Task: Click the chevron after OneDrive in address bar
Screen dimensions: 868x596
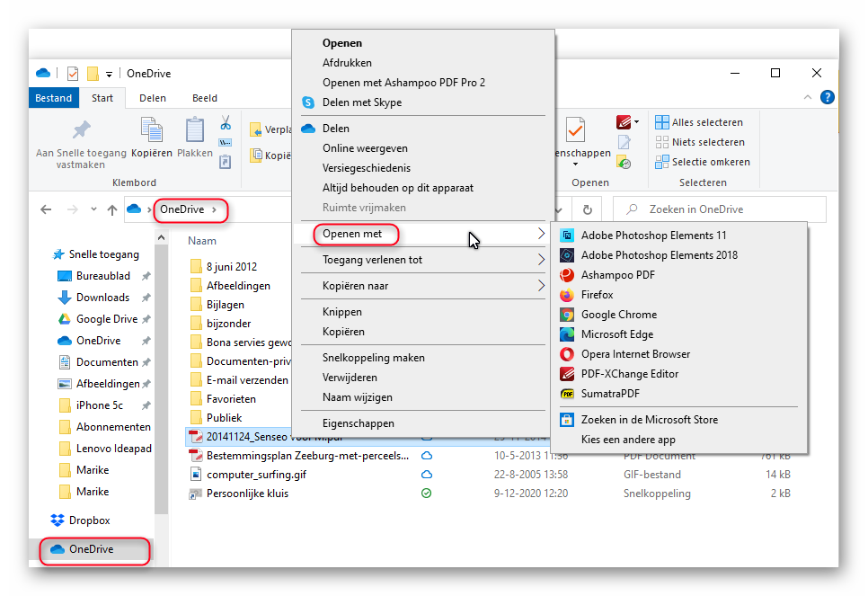Action: 214,210
